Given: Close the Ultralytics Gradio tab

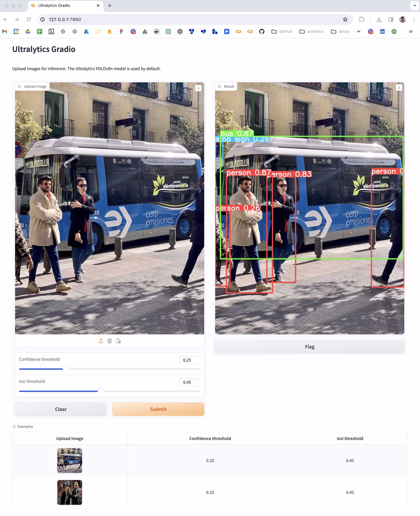Looking at the screenshot, I should click(98, 5).
